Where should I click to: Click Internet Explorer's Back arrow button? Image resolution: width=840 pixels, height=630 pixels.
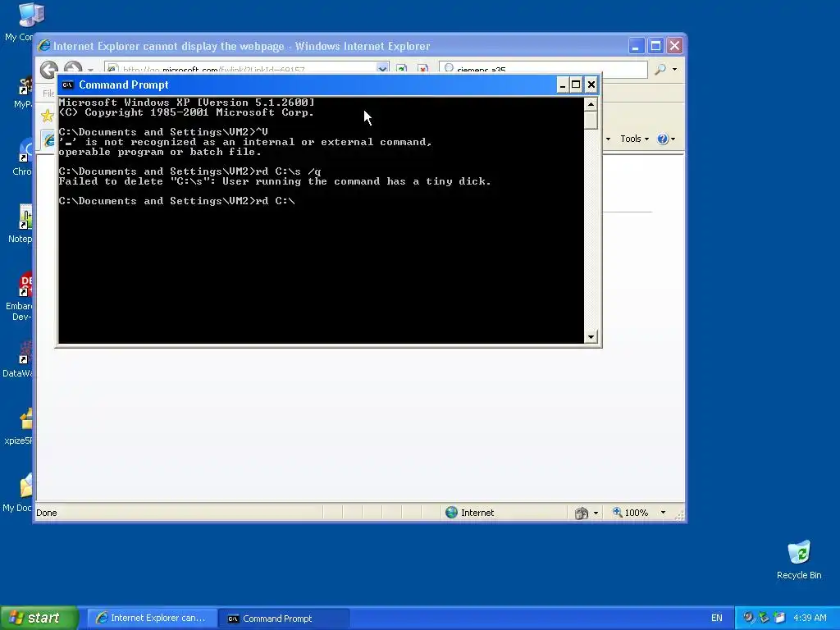click(48, 69)
